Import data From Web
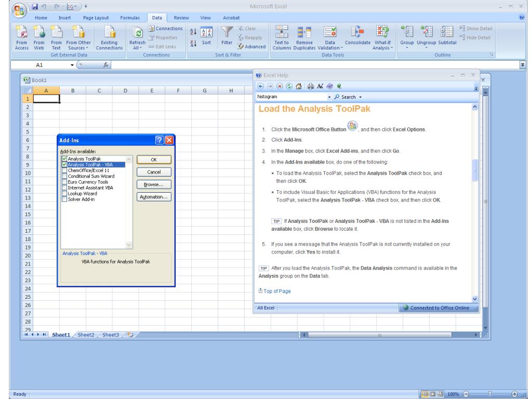This screenshot has height=399, width=532. point(38,38)
